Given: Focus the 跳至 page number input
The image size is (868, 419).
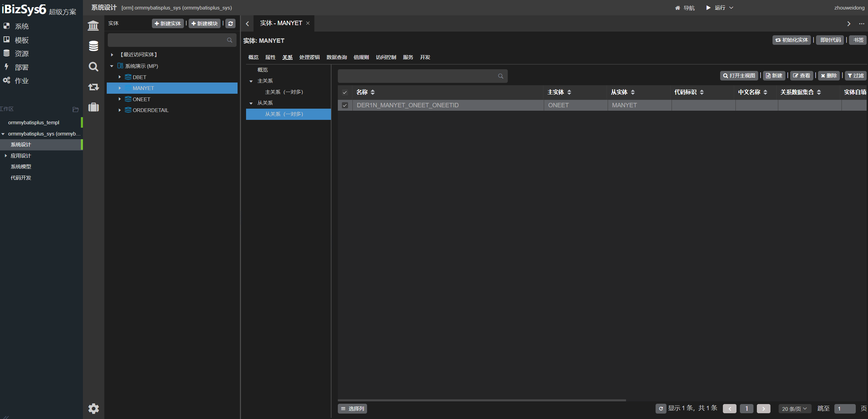Looking at the screenshot, I should 845,408.
